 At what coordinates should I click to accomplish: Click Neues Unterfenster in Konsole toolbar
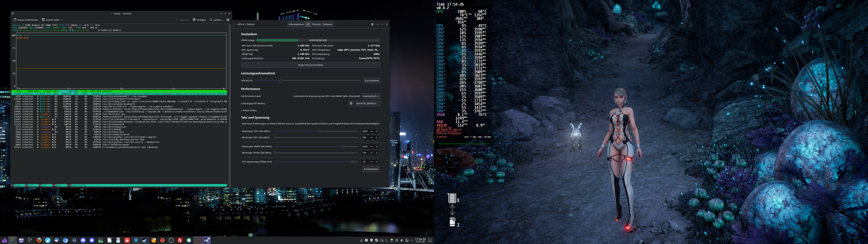pyautogui.click(x=26, y=20)
